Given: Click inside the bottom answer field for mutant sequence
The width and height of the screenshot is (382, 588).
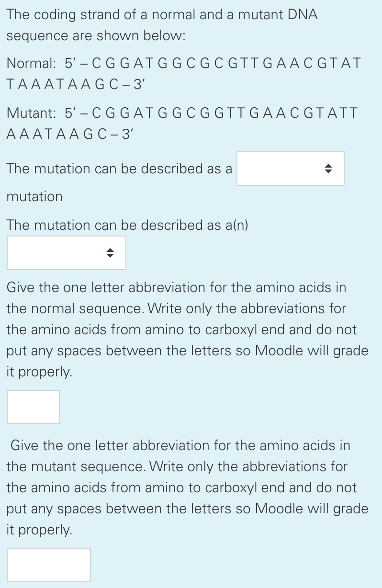Looking at the screenshot, I should [48, 565].
